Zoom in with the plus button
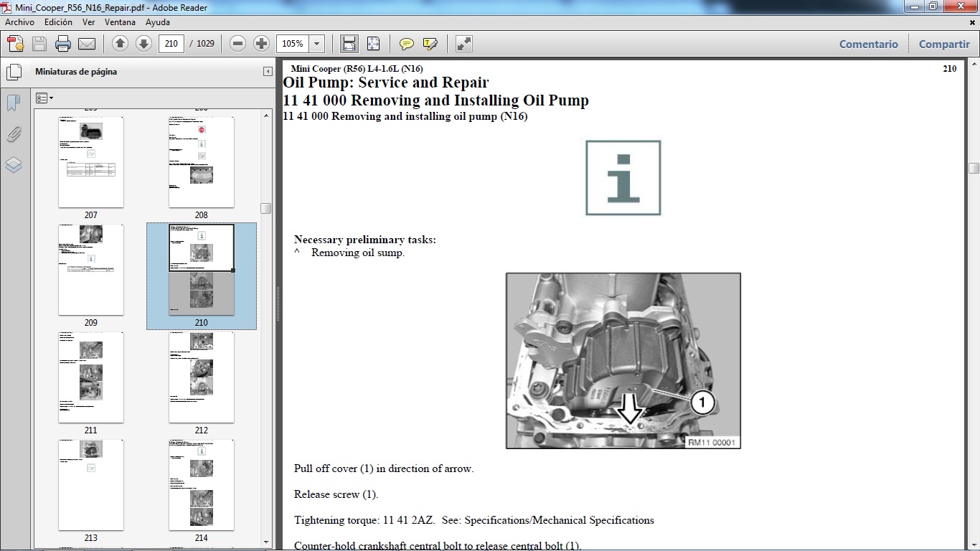This screenshot has width=980, height=551. coord(261,44)
